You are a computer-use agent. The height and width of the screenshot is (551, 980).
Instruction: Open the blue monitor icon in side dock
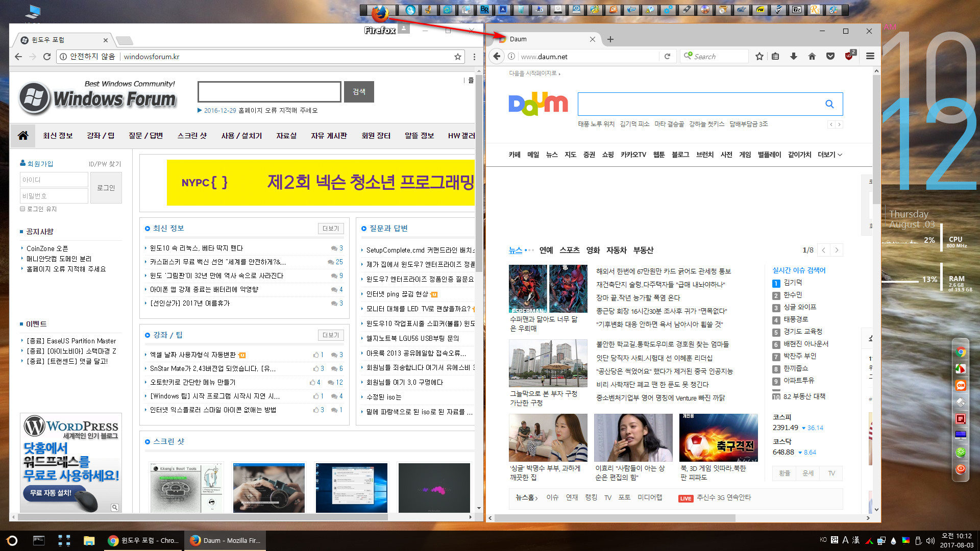pyautogui.click(x=961, y=435)
